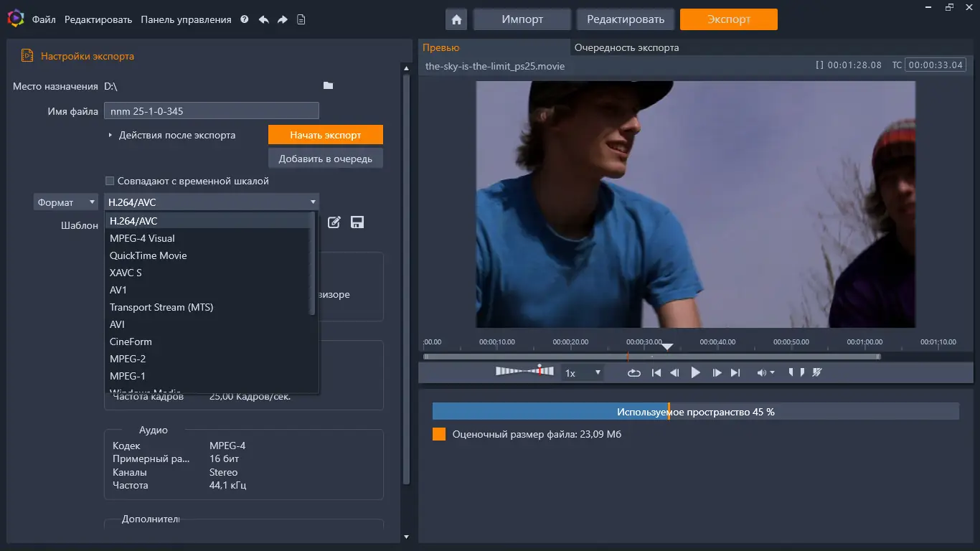Edit the export preset with the pencil icon
The image size is (980, 551).
pos(334,222)
